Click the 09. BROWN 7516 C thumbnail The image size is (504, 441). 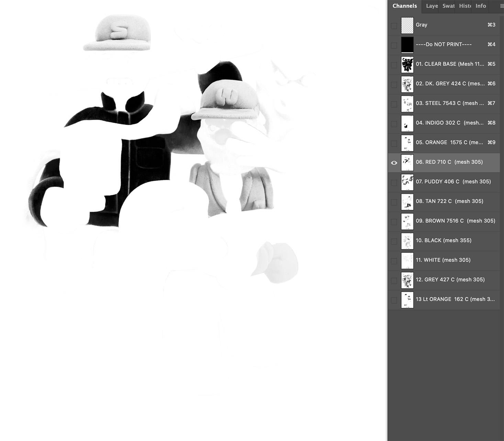(x=407, y=221)
